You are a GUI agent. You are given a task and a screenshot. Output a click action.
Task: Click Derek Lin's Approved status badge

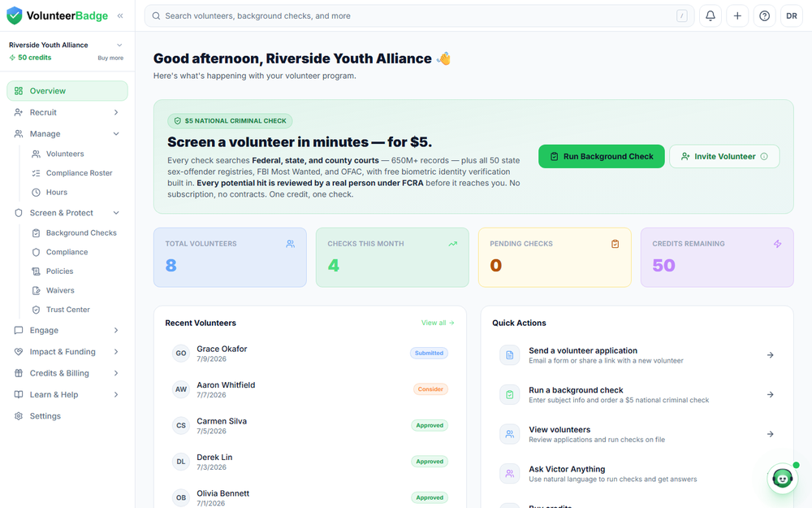pos(430,462)
